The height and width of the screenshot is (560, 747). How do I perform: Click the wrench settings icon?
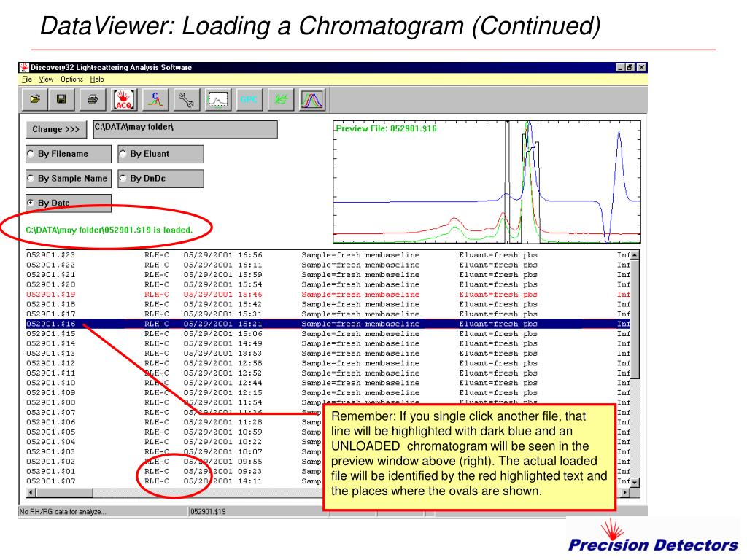click(x=187, y=99)
